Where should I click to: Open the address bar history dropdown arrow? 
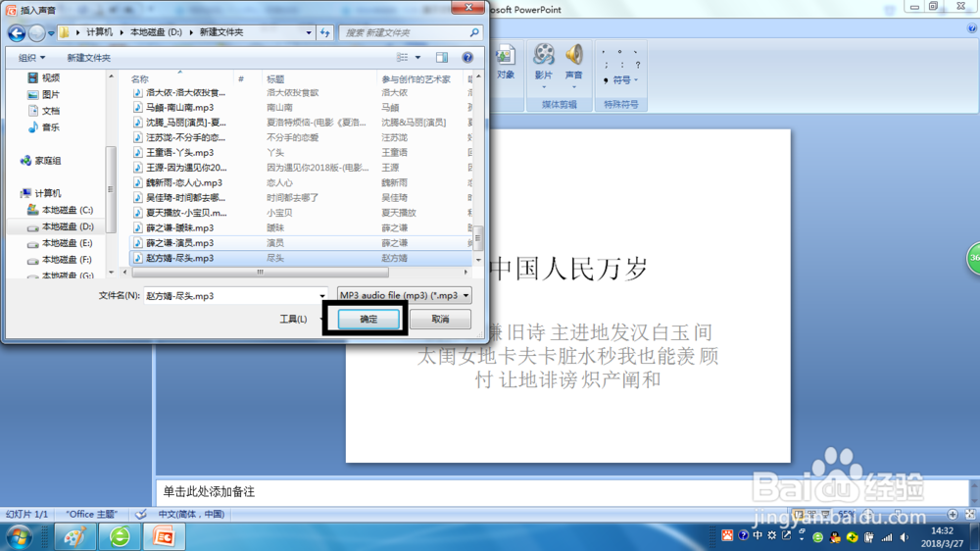coord(309,32)
